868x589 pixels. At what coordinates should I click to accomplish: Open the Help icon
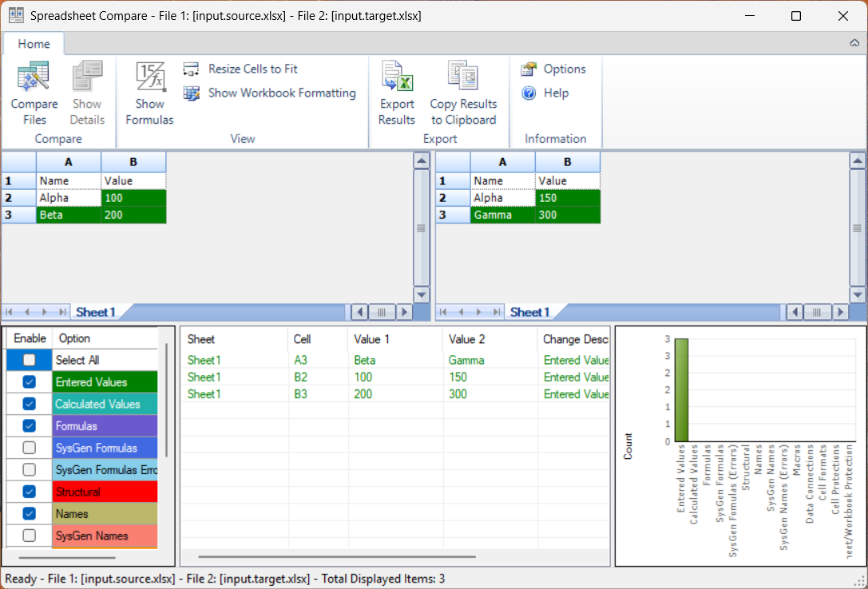tap(529, 93)
